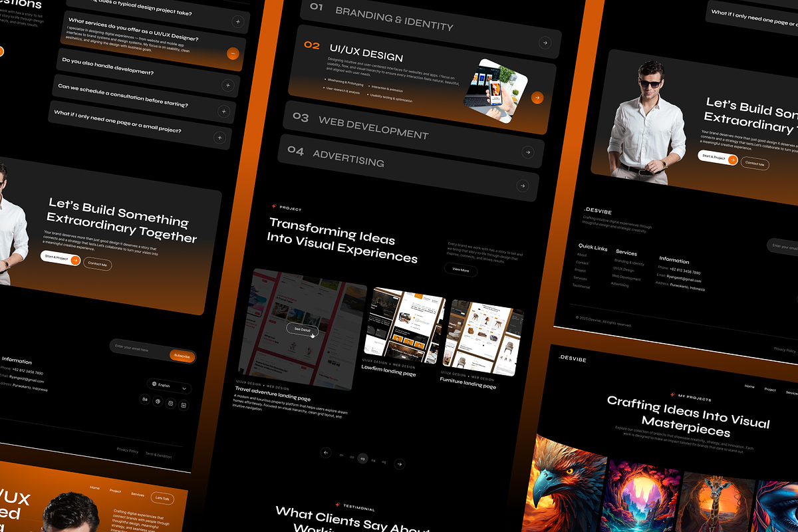The height and width of the screenshot is (532, 798).
Task: Go to next projects with right arrow
Action: coord(399,464)
